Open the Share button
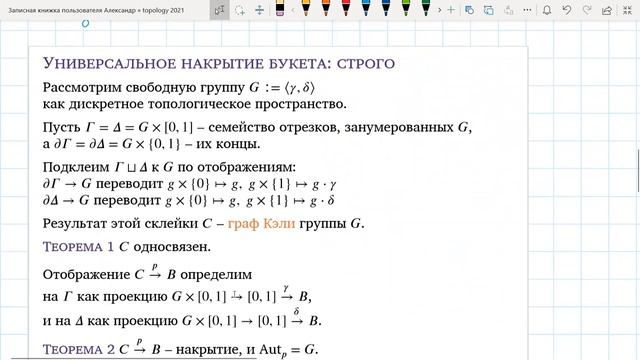 pyautogui.click(x=607, y=10)
